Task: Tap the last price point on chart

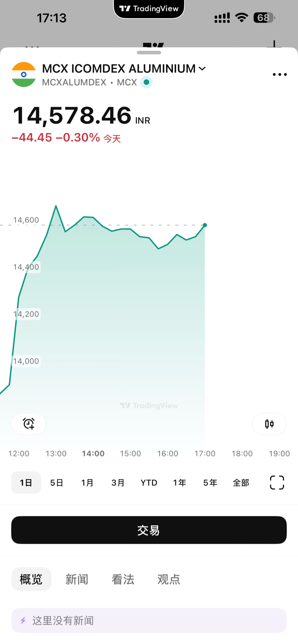Action: [205, 225]
